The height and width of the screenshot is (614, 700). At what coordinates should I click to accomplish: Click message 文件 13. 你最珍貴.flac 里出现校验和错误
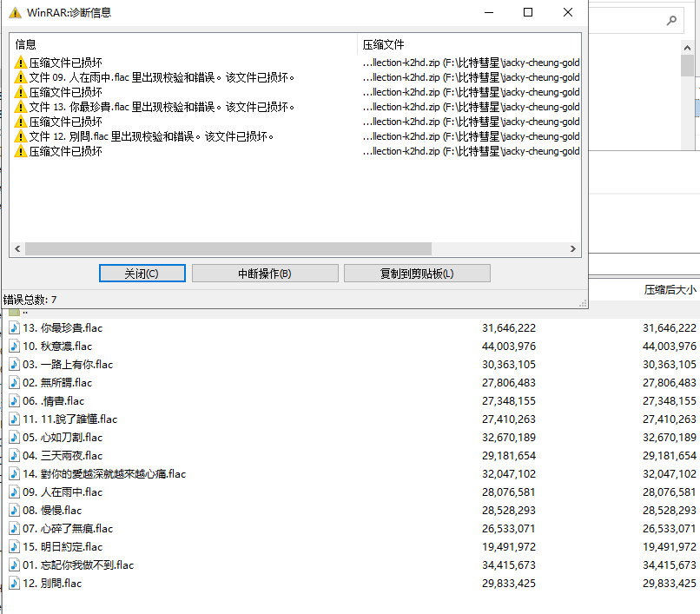(x=162, y=107)
